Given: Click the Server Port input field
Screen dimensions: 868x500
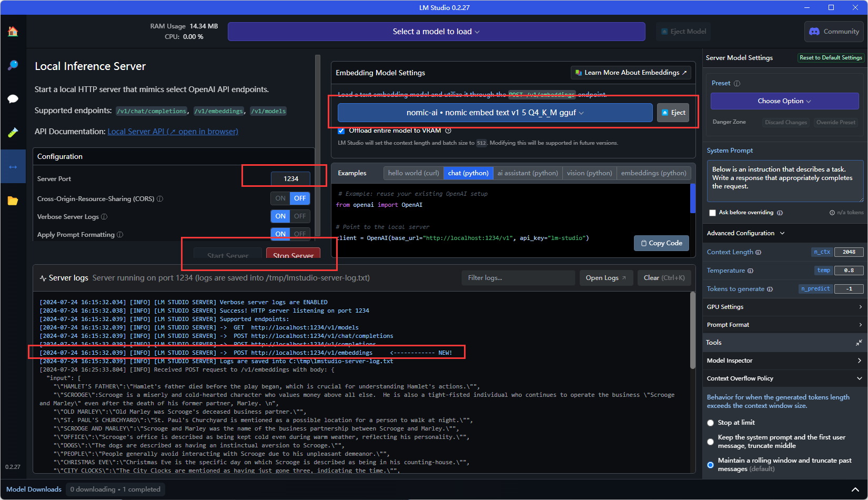Looking at the screenshot, I should (290, 179).
